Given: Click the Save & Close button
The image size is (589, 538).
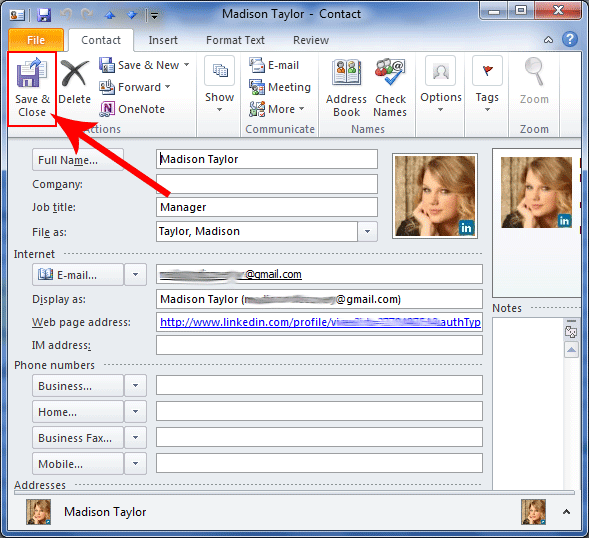Looking at the screenshot, I should 32,89.
